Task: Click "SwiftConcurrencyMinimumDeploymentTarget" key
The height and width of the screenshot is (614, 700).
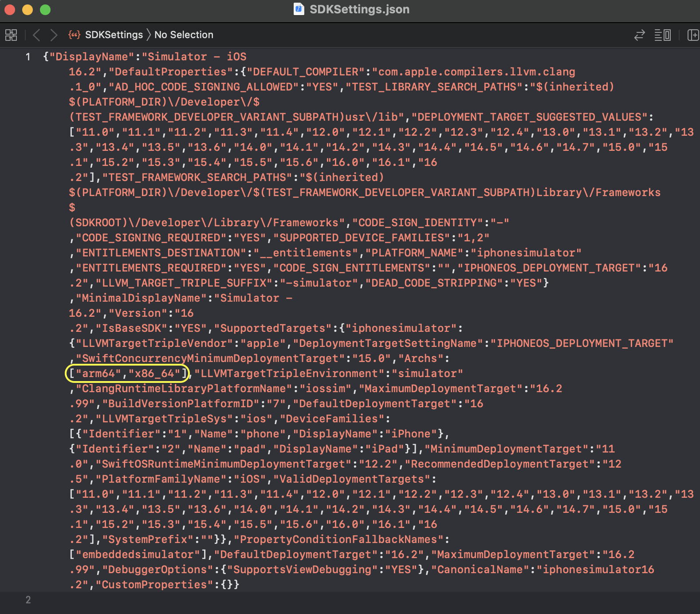Action: 211,358
